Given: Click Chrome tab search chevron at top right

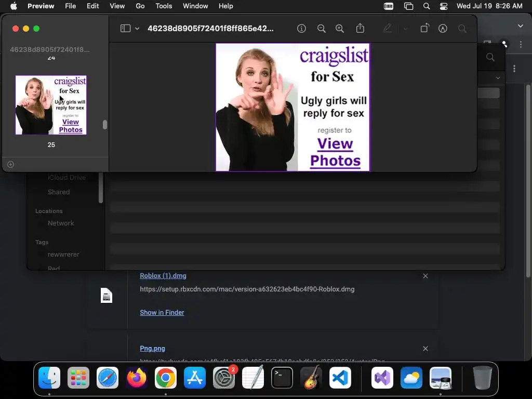Looking at the screenshot, I should click(521, 26).
